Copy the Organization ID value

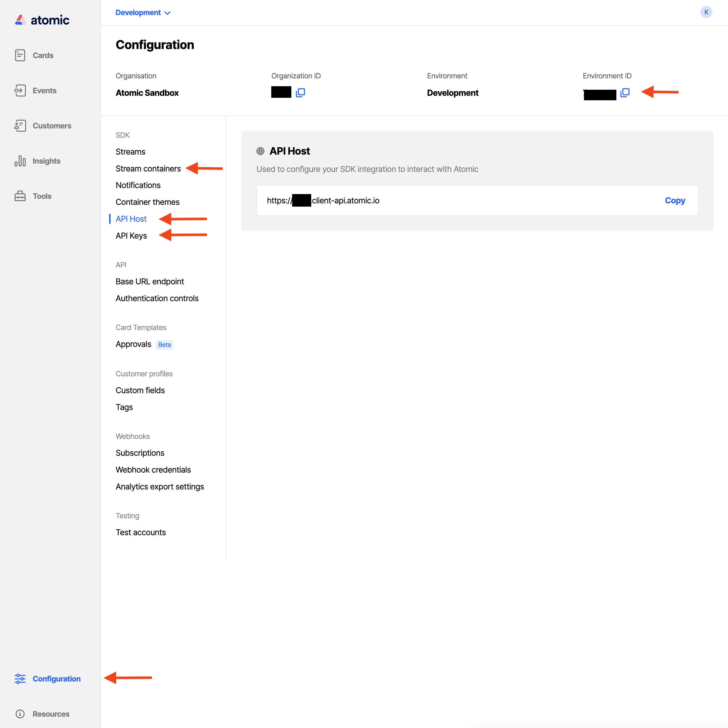click(301, 93)
